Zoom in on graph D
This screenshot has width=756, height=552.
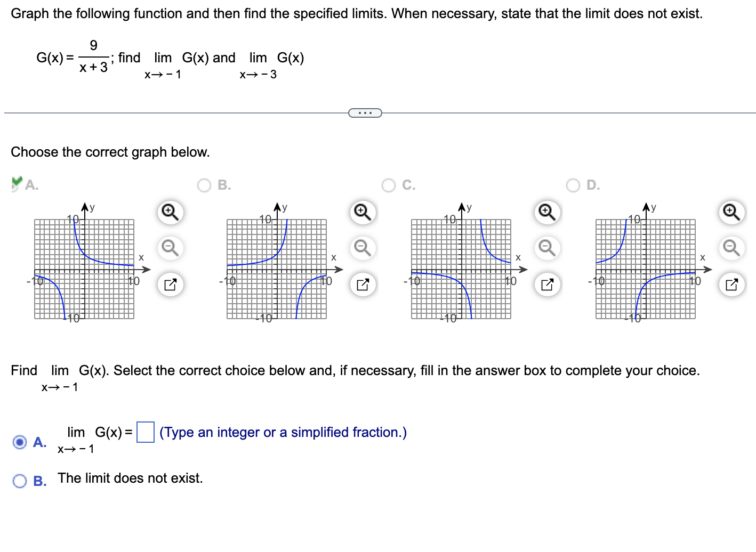point(731,212)
